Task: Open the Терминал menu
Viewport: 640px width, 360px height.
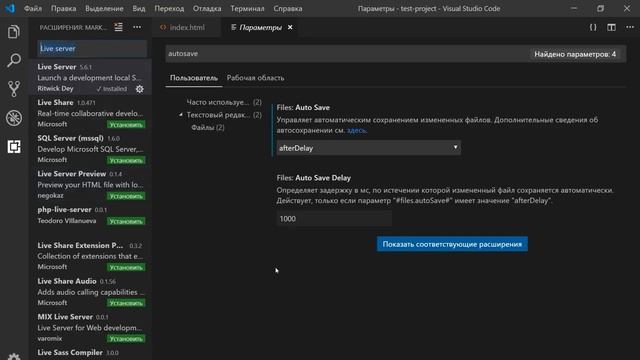Action: click(247, 8)
